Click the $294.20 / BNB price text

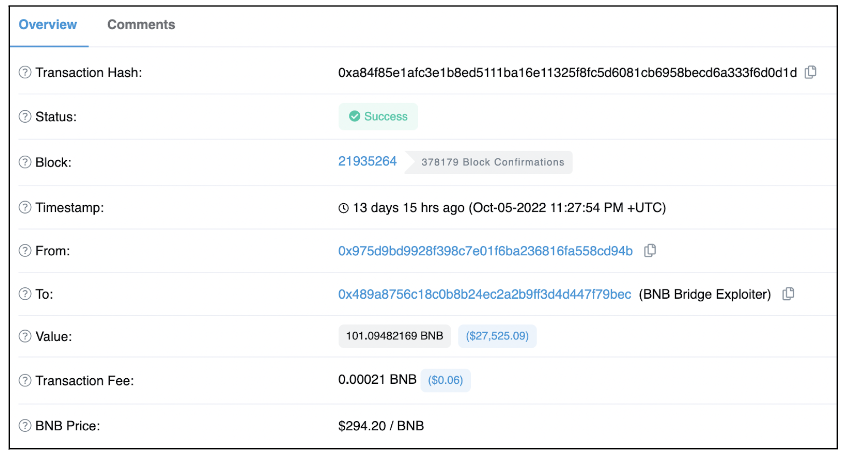(x=381, y=425)
